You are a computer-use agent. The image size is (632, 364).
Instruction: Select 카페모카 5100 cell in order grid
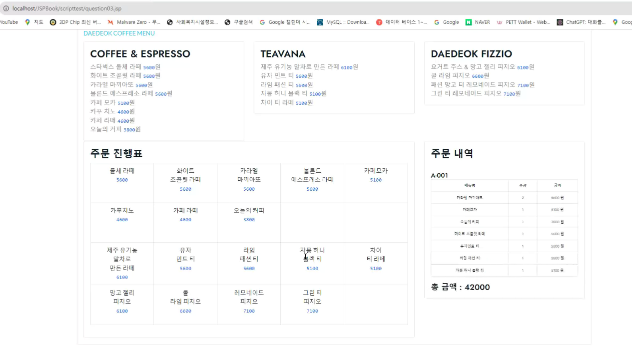376,183
